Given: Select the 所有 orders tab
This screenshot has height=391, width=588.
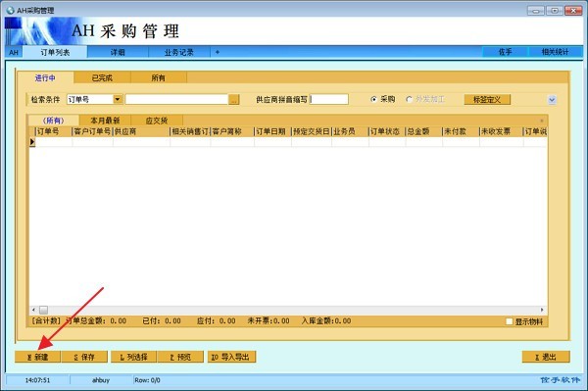Looking at the screenshot, I should (x=158, y=78).
